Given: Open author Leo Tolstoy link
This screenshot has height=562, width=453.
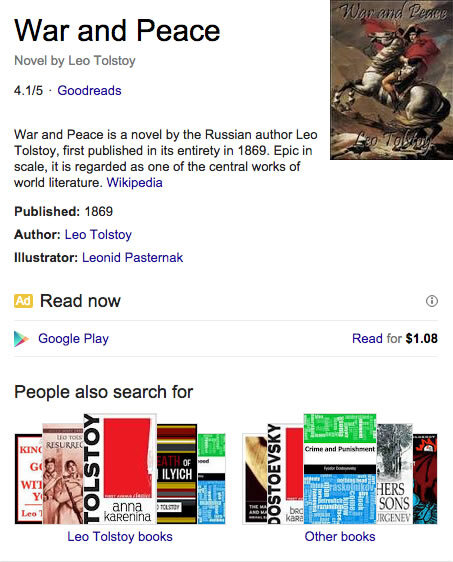Looking at the screenshot, I should 98,234.
